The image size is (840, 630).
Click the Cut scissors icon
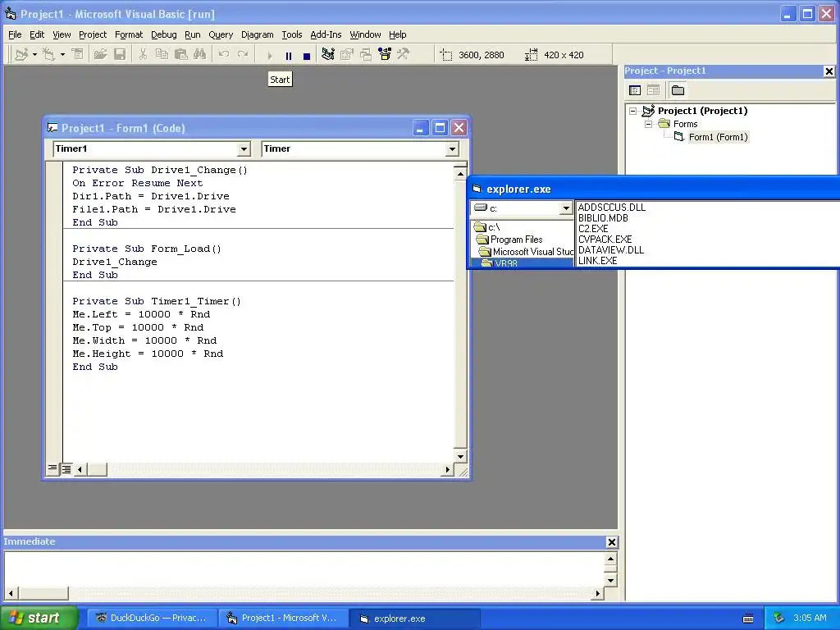point(143,55)
